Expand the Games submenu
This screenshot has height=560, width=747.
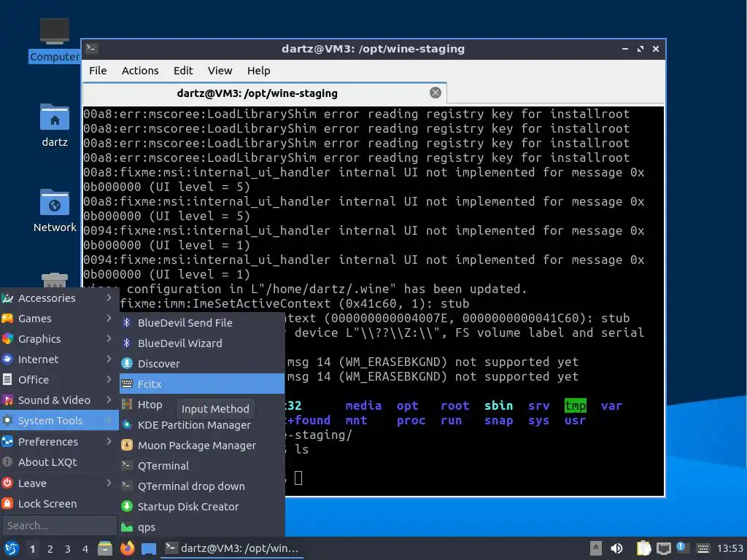tap(59, 319)
